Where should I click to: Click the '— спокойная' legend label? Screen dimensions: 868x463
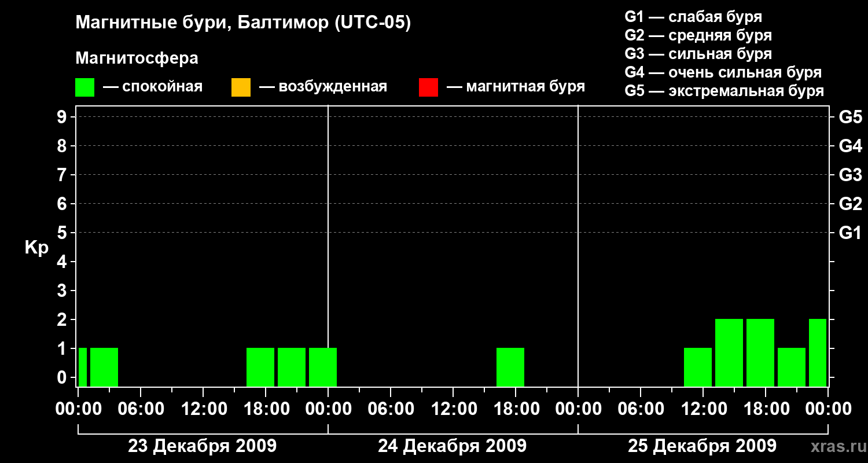tap(153, 87)
